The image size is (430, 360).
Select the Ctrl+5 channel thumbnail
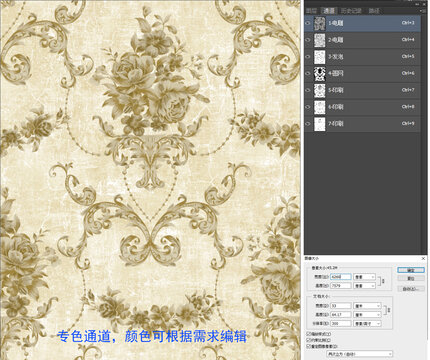(320, 57)
